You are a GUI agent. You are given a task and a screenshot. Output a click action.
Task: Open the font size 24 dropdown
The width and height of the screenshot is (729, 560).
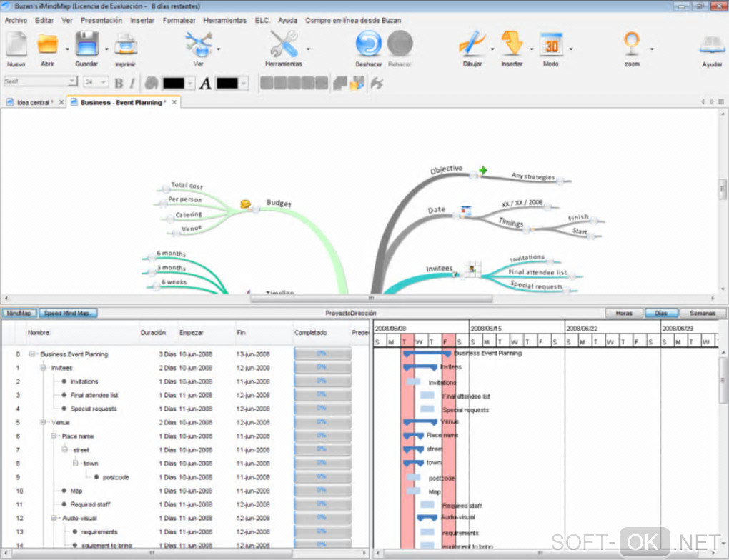(104, 82)
